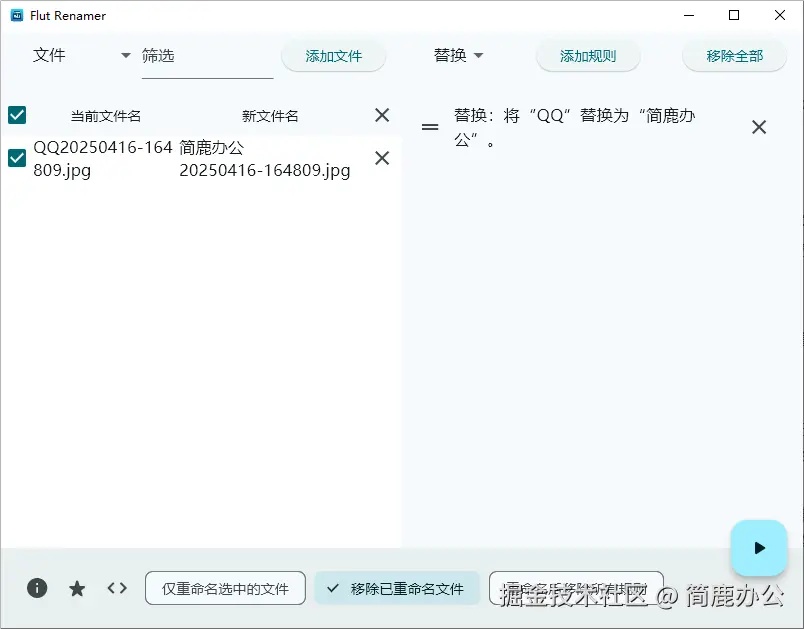Click the 添加文件 button
The width and height of the screenshot is (804, 629).
pos(333,56)
